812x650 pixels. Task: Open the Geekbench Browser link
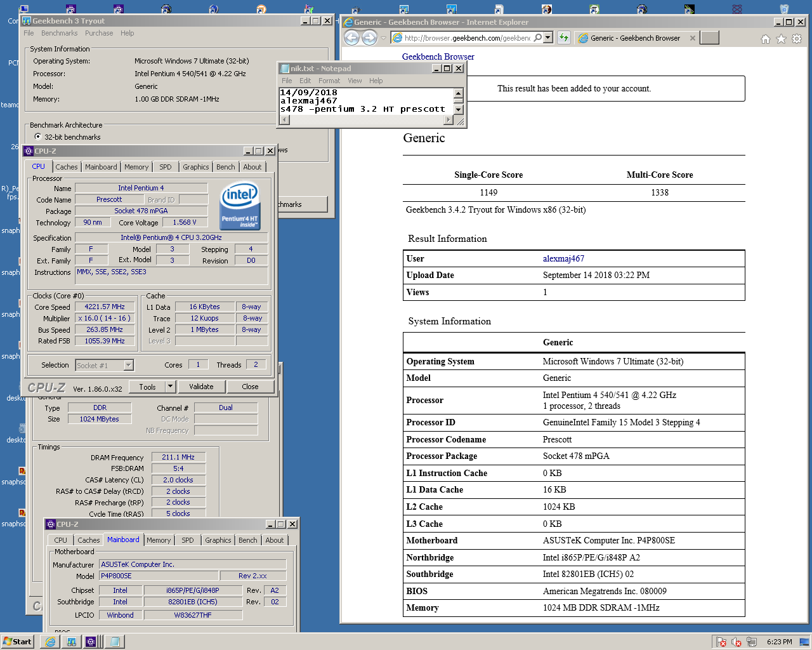pyautogui.click(x=438, y=56)
